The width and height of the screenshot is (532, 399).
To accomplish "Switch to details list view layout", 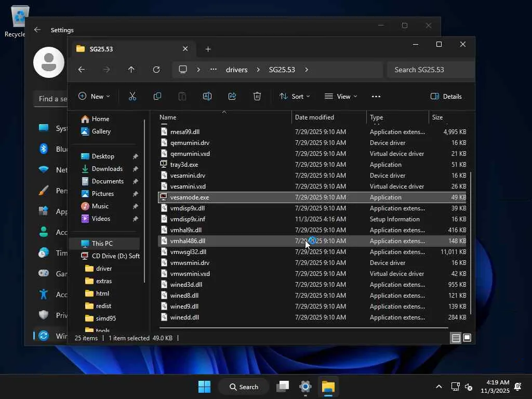I will [456, 338].
